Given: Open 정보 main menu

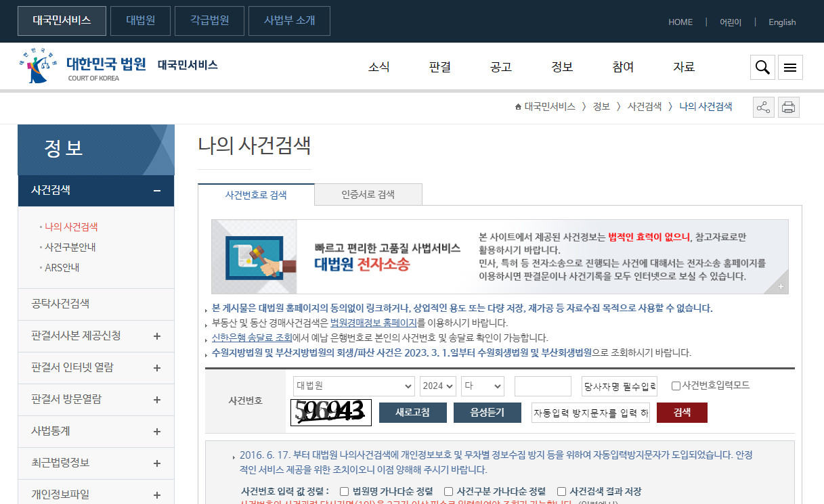Looking at the screenshot, I should (x=562, y=67).
